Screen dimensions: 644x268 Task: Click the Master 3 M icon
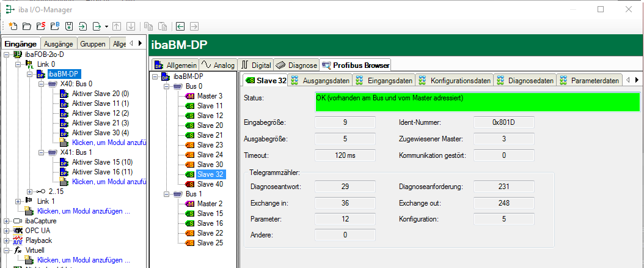pos(190,96)
